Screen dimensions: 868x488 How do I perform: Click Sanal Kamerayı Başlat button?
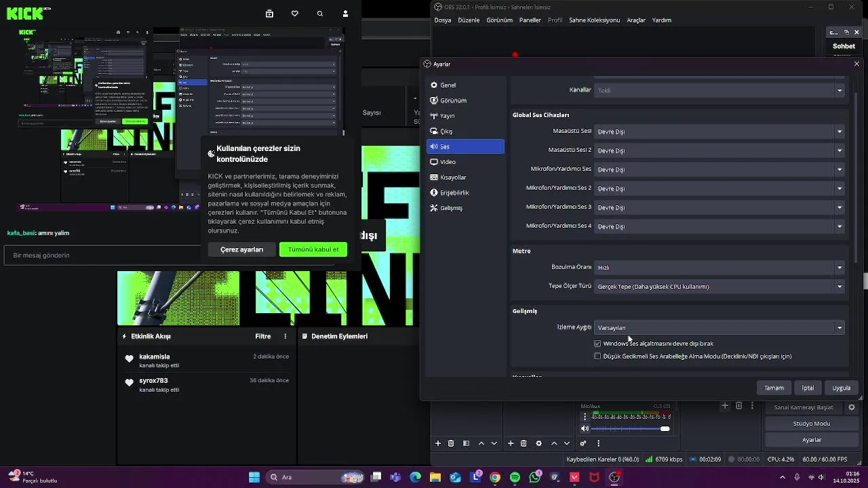coord(804,407)
